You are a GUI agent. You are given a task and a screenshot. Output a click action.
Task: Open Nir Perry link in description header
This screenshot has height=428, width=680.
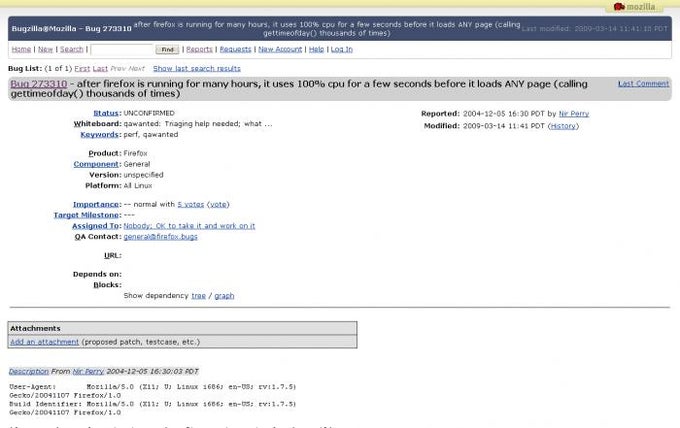click(x=88, y=372)
